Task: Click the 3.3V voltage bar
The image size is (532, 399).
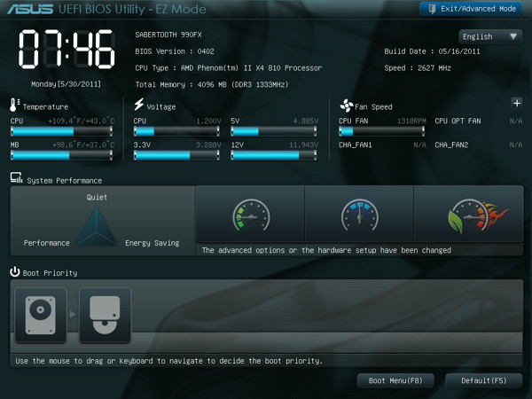Action: pos(176,155)
